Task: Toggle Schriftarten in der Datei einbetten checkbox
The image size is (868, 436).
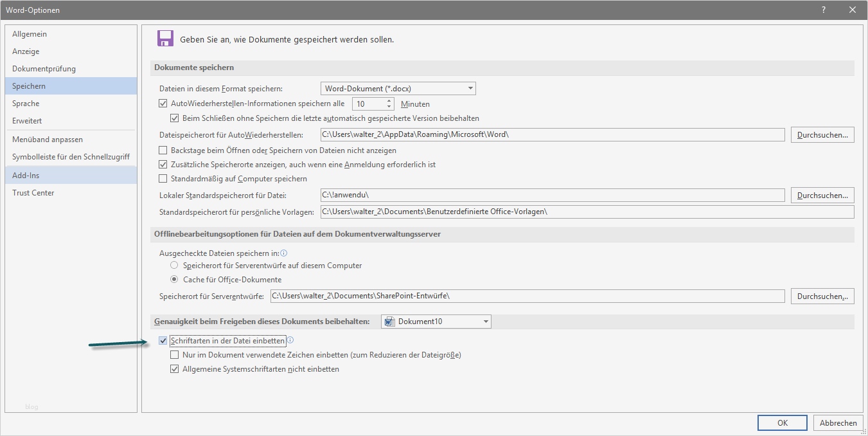Action: tap(163, 341)
